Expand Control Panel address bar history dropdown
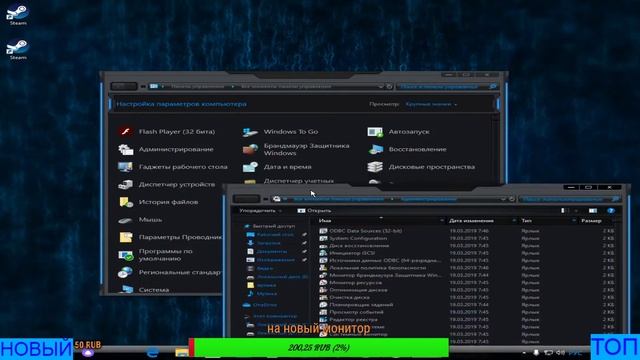 tap(380, 87)
